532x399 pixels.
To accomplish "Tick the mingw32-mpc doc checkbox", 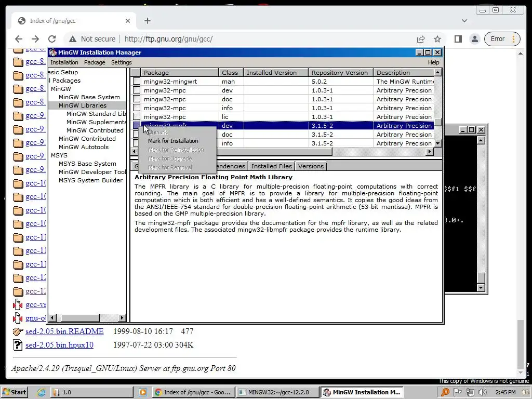I will pos(137,99).
